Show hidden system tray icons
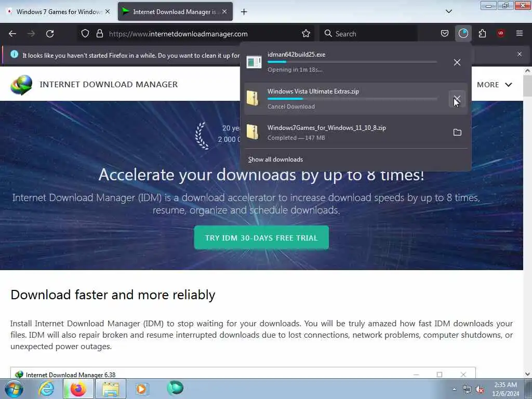Image resolution: width=532 pixels, height=399 pixels. click(454, 390)
